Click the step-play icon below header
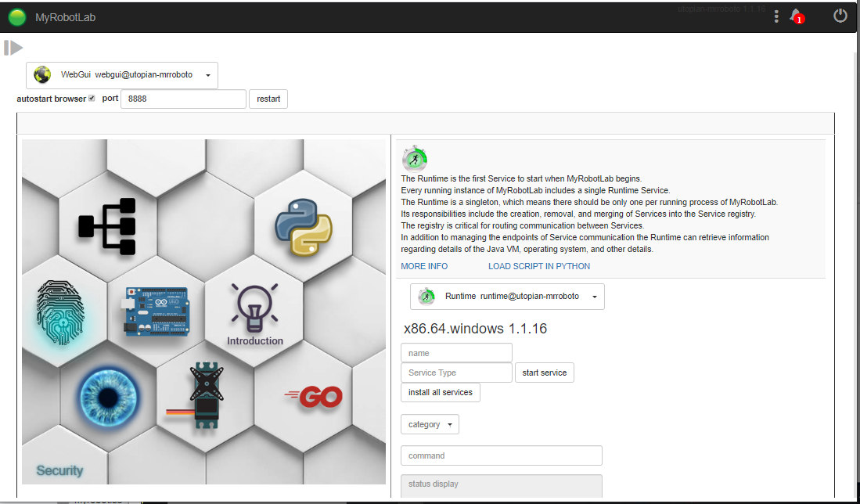Viewport: 860px width, 504px height. click(x=14, y=48)
